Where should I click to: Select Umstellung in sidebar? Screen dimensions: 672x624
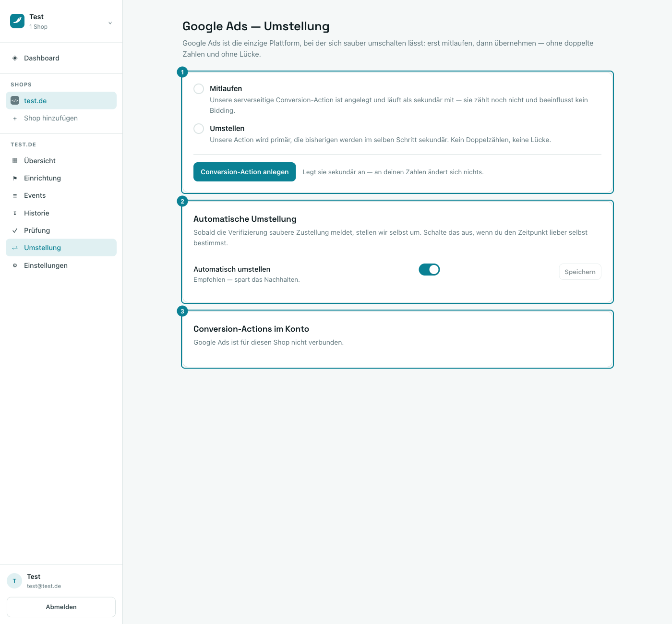(x=61, y=248)
